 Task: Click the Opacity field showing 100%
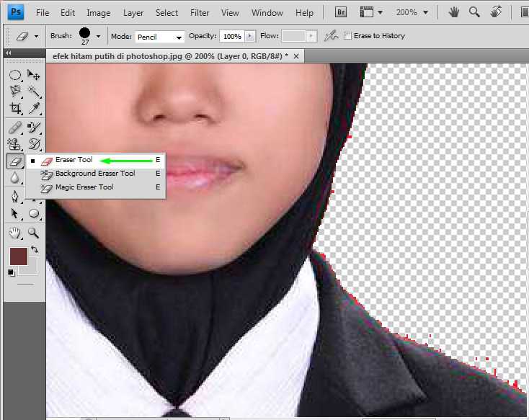tap(233, 36)
